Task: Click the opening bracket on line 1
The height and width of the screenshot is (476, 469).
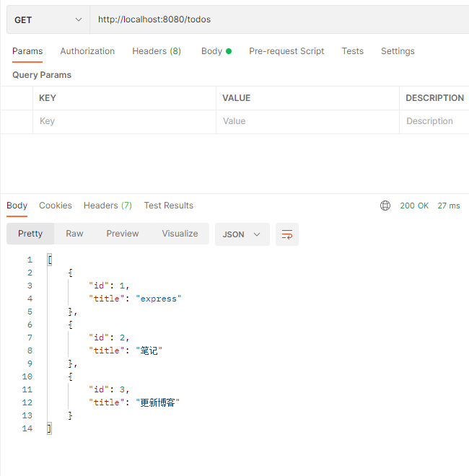Action: click(x=50, y=260)
